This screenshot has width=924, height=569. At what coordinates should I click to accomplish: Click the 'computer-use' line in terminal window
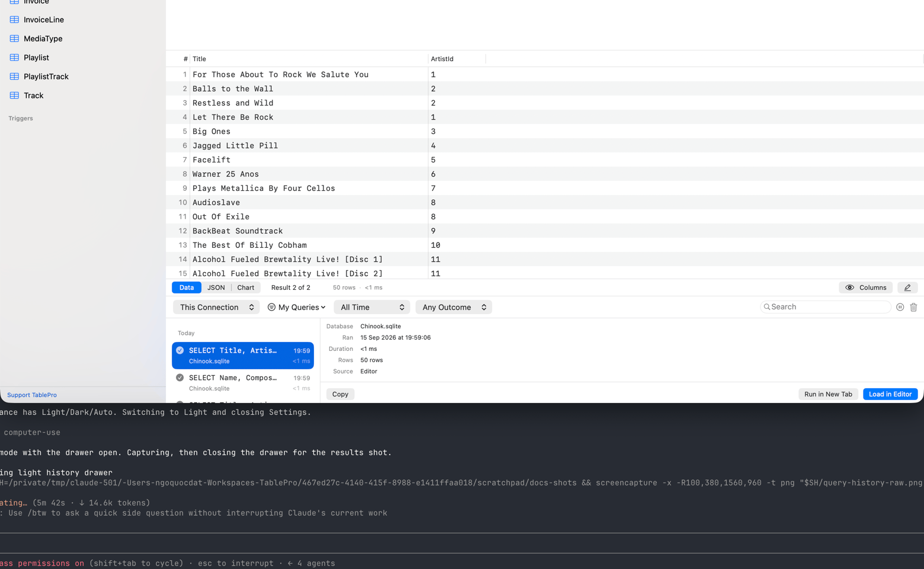(x=32, y=433)
